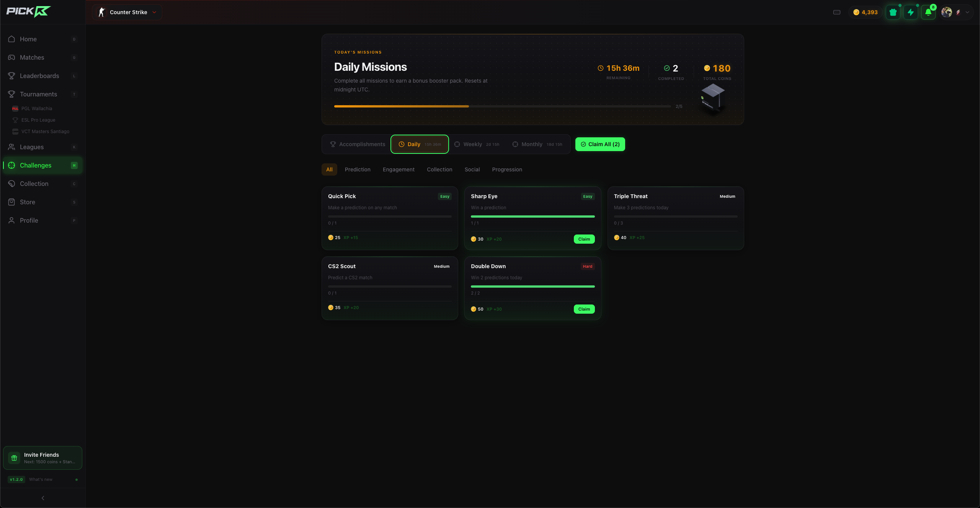
Task: Click the booster pack box image
Action: pos(712,98)
